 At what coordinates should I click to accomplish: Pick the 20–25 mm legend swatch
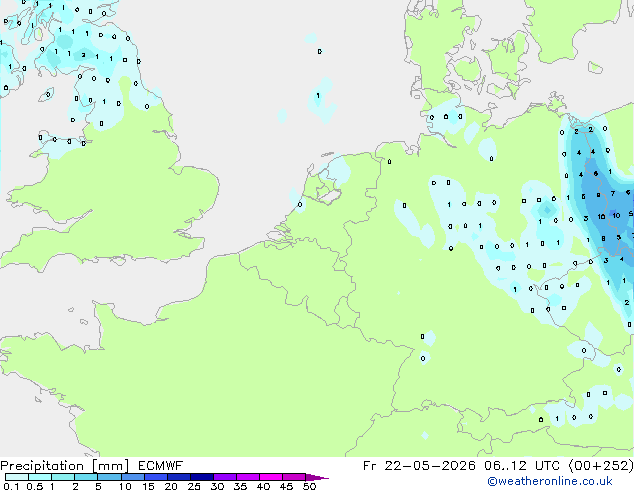[178, 477]
